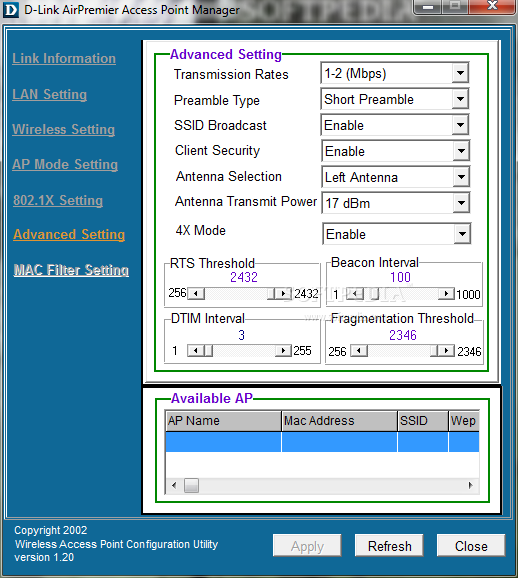The width and height of the screenshot is (518, 578).
Task: Click the Refresh button
Action: (389, 546)
